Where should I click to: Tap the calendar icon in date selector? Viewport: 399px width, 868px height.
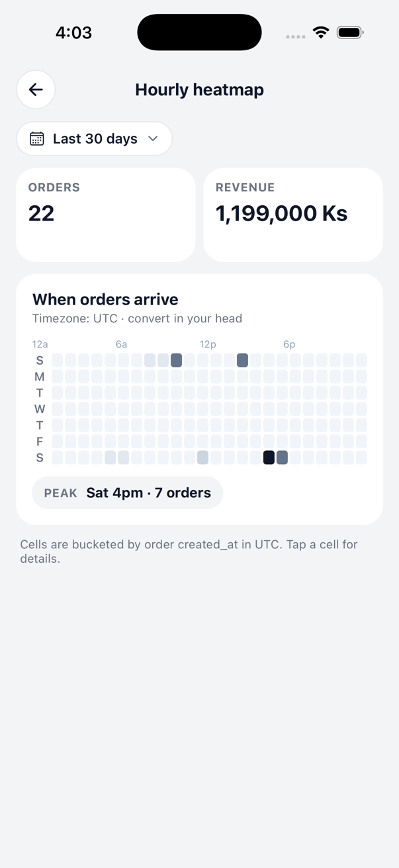(37, 139)
